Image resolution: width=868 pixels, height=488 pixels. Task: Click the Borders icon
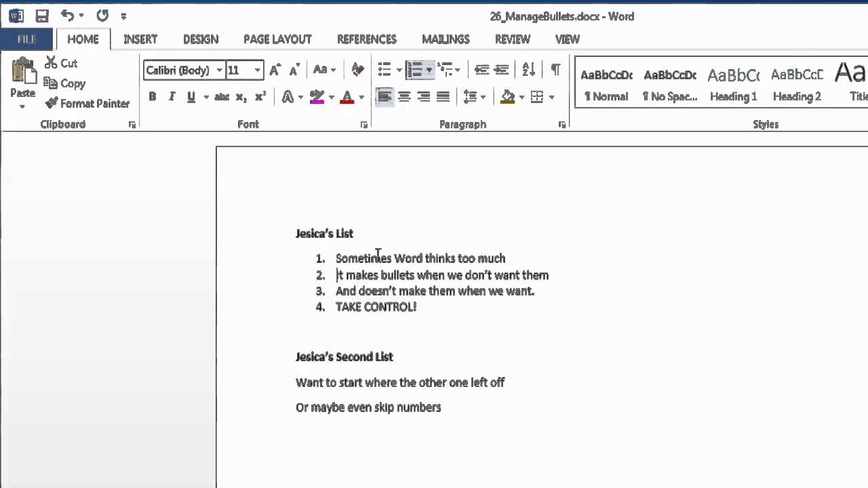click(x=537, y=97)
